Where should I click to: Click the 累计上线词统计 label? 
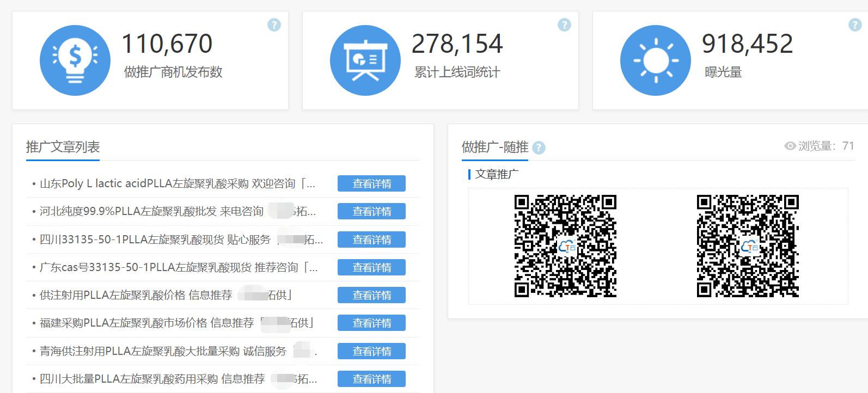tap(457, 72)
